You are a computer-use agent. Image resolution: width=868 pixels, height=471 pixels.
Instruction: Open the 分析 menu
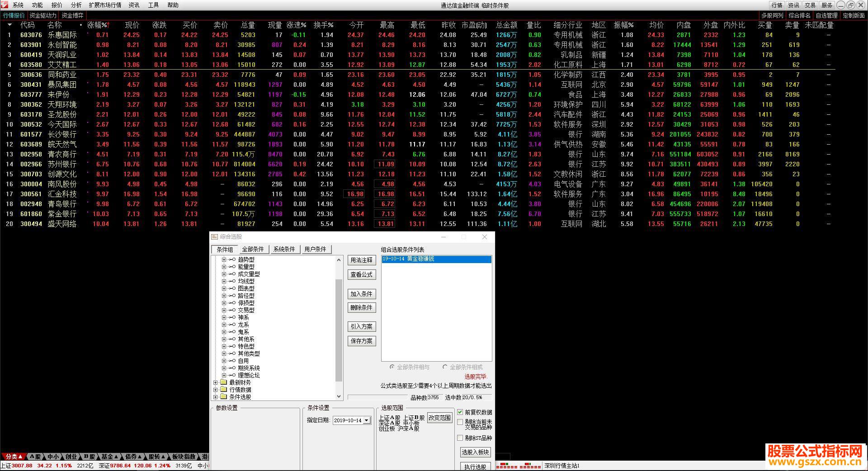point(76,5)
